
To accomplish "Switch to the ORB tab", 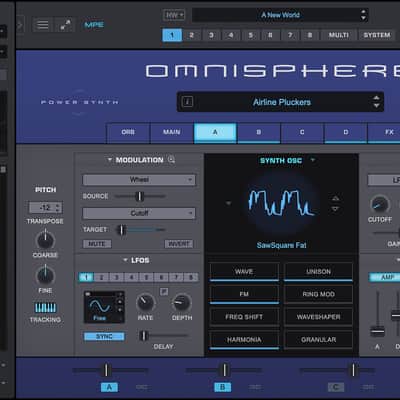I will [x=128, y=132].
